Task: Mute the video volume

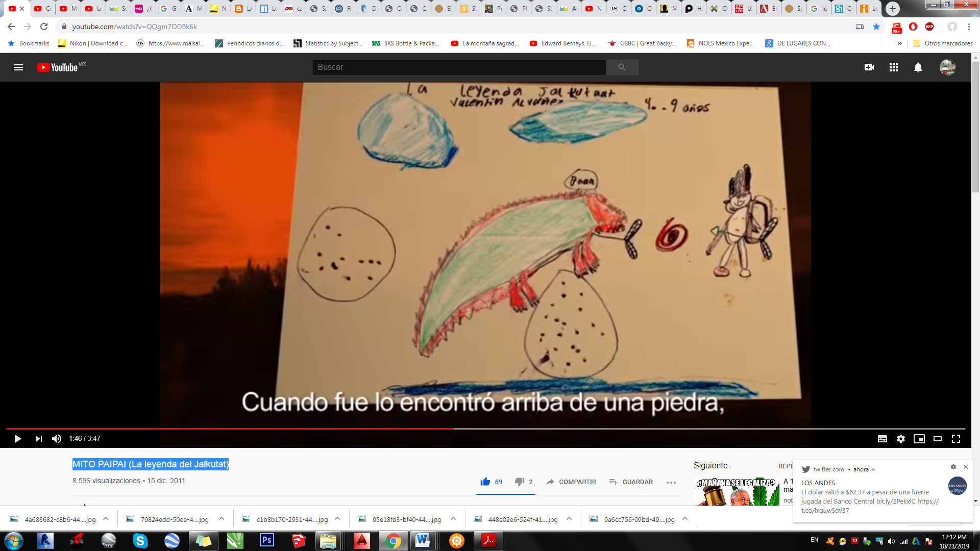Action: pos(57,439)
